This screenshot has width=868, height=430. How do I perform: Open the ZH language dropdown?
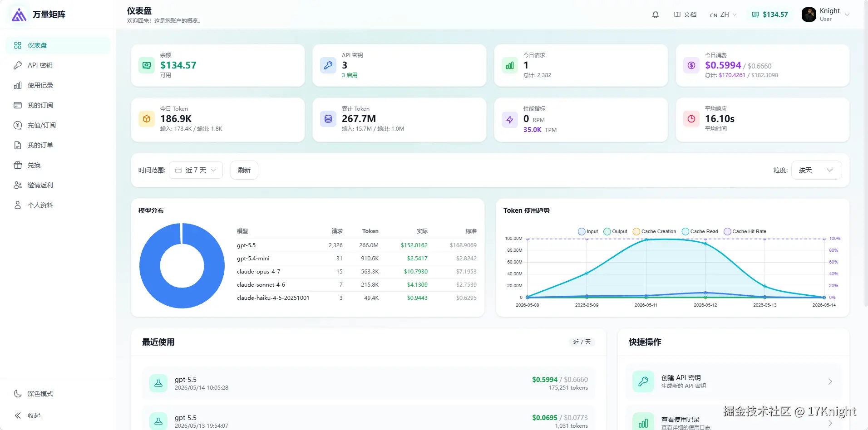(x=723, y=15)
